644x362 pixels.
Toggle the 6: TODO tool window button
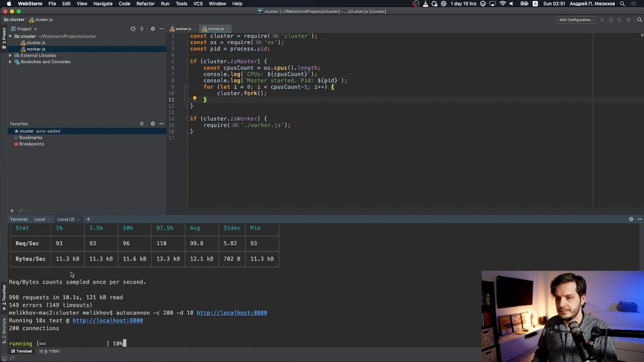point(49,351)
